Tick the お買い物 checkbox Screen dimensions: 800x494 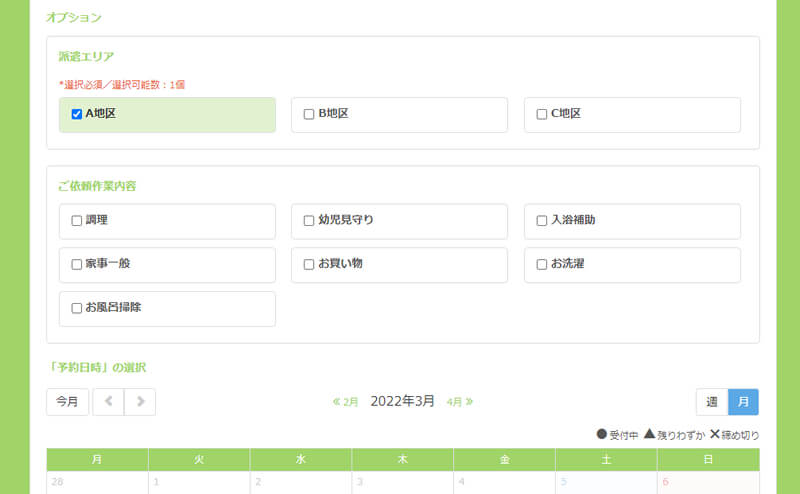pos(309,264)
